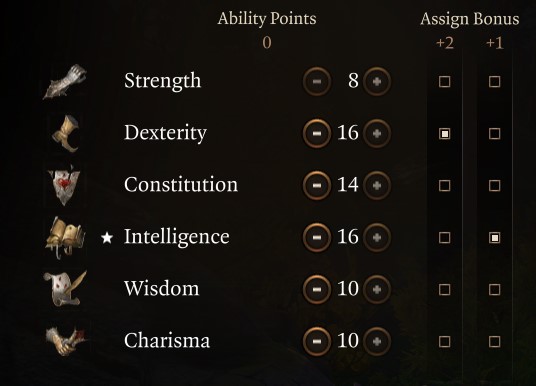Uncheck the +2 bonus on Dexterity
The height and width of the screenshot is (386, 536).
444,134
